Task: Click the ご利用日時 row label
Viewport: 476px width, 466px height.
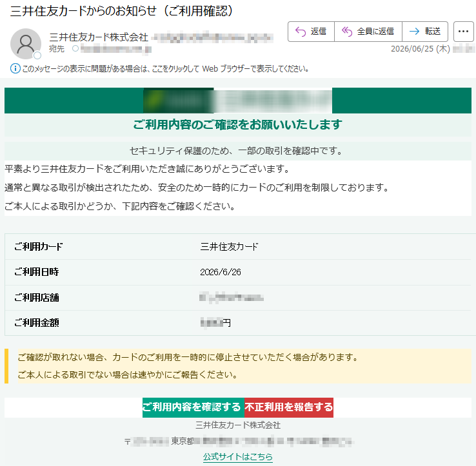Action: point(36,272)
